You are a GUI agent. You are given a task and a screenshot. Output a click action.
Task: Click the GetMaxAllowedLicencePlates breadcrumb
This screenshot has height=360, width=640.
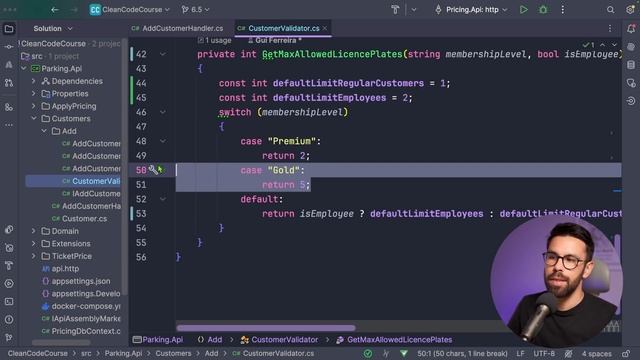[394, 340]
